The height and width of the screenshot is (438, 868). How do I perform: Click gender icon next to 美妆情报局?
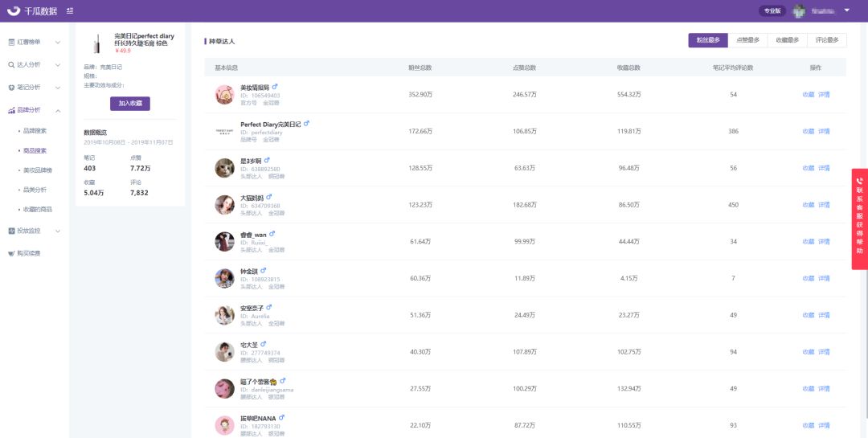(275, 86)
